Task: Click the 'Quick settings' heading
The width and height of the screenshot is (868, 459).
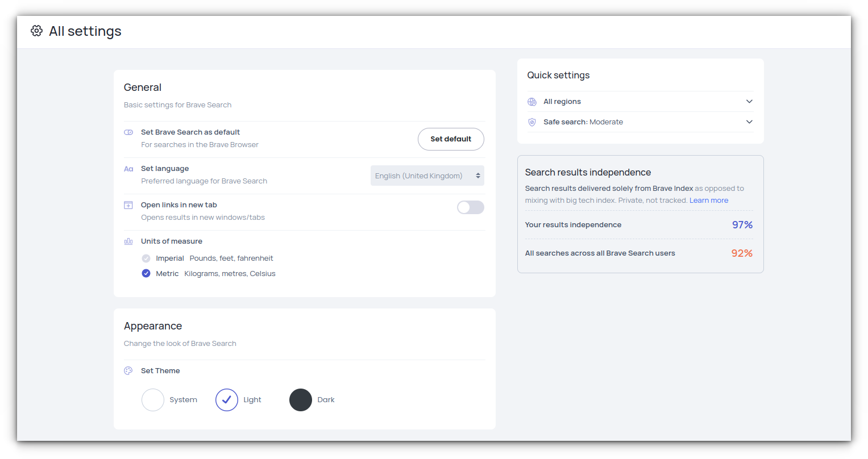Action: coord(558,75)
